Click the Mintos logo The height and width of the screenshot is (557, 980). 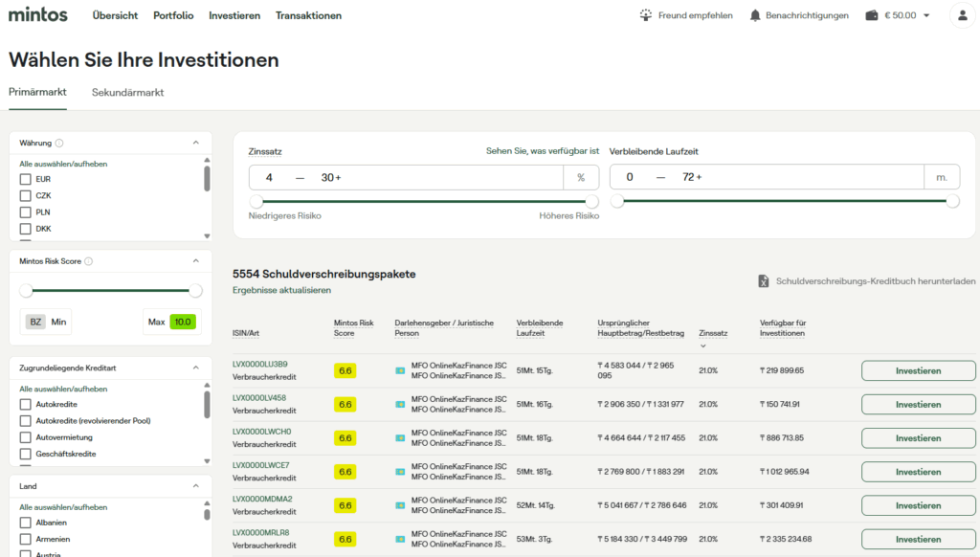pos(38,15)
